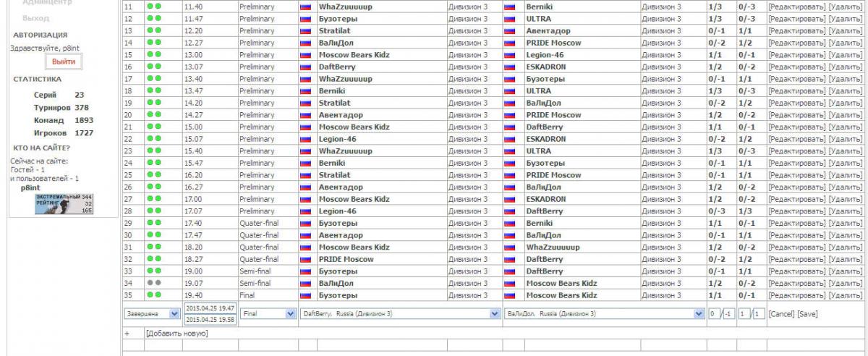The width and height of the screenshot is (868, 356).
Task: Click the Добавить новую link
Action: [x=176, y=334]
